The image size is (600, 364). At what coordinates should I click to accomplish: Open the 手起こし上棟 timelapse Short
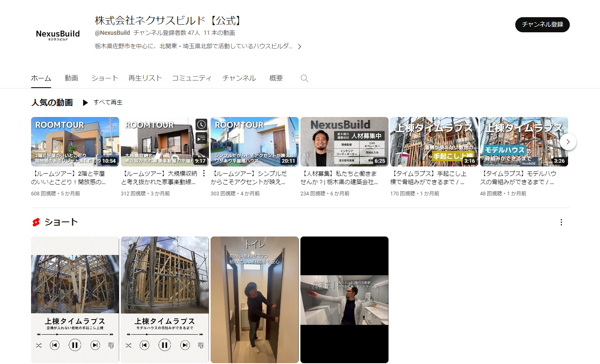click(x=75, y=300)
